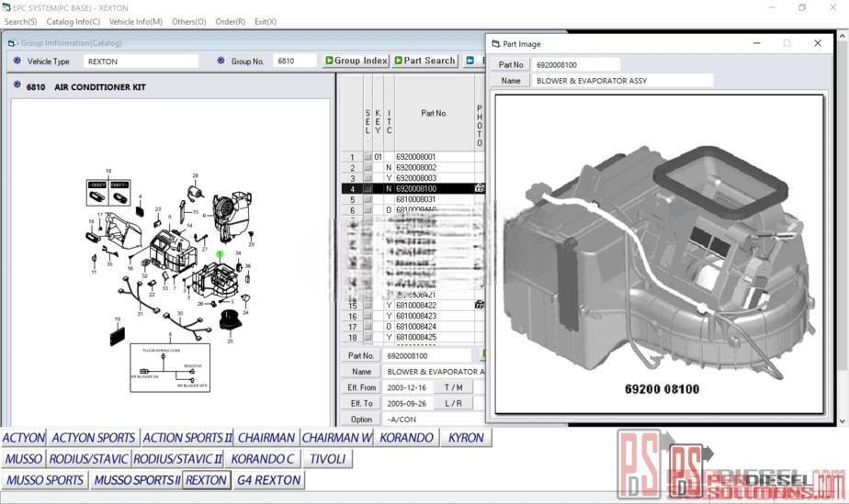Open the Exit(X) menu
The width and height of the screenshot is (849, 504).
click(x=266, y=22)
